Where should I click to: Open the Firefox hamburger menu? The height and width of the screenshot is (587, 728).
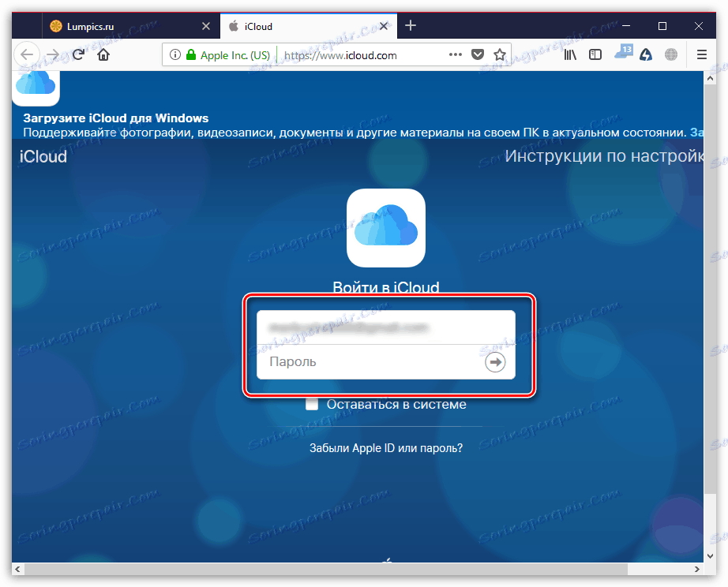[x=702, y=54]
